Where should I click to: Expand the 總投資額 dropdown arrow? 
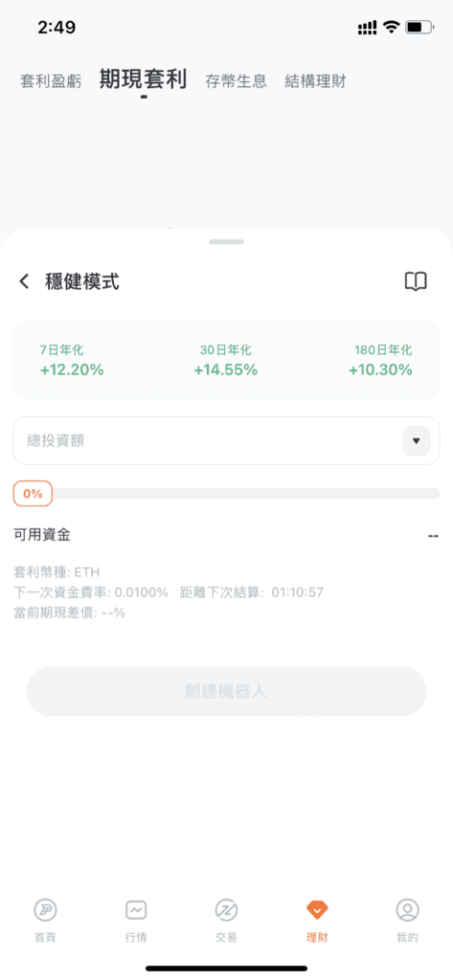(x=416, y=440)
